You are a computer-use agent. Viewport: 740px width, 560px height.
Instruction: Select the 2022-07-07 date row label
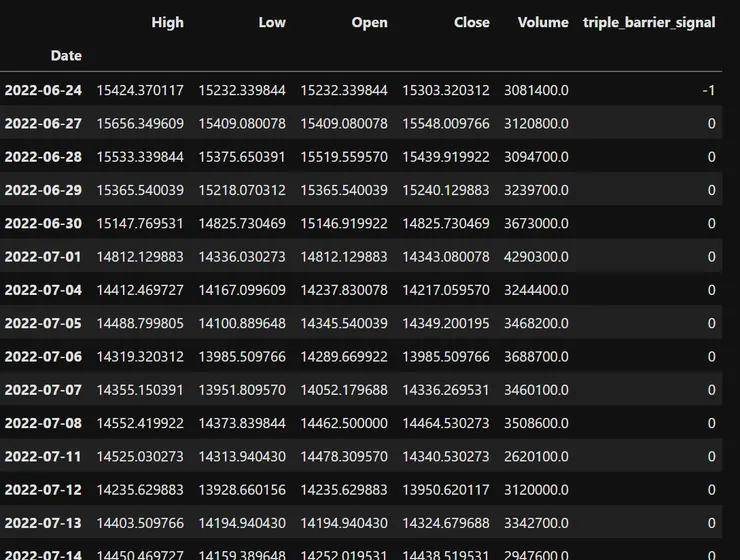pos(43,390)
